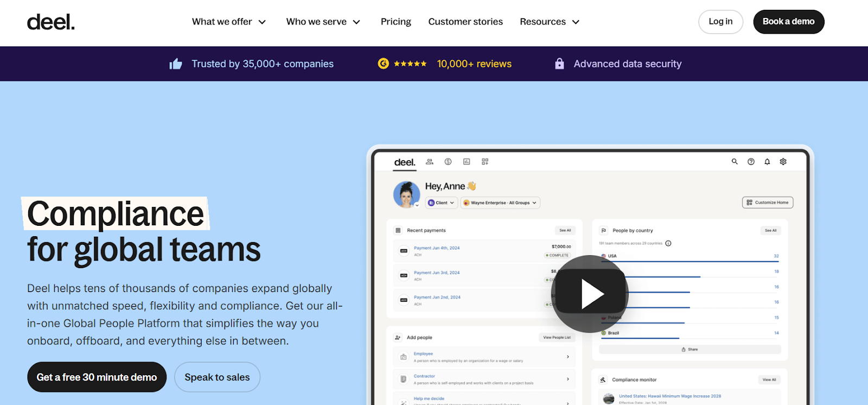868x405 pixels.
Task: Click the Compliance monitor gavel icon
Action: (x=603, y=379)
